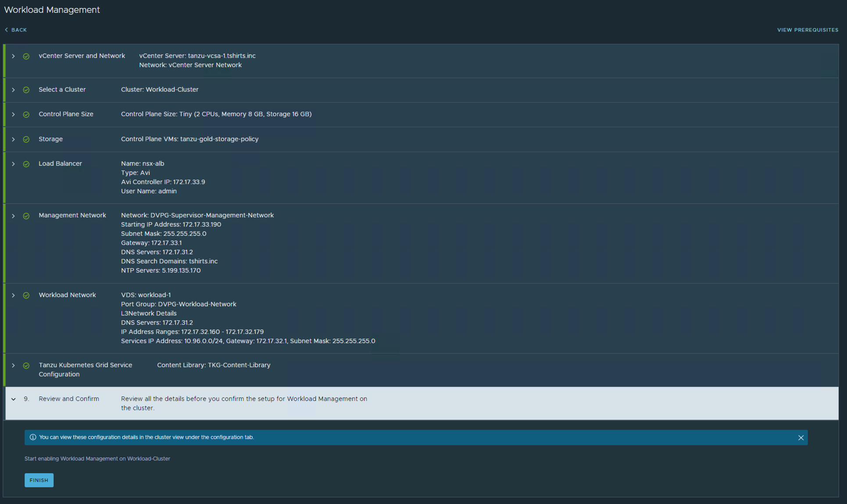Click green checkmark beside vCenter Server and Network
The width and height of the screenshot is (847, 504).
(x=26, y=56)
